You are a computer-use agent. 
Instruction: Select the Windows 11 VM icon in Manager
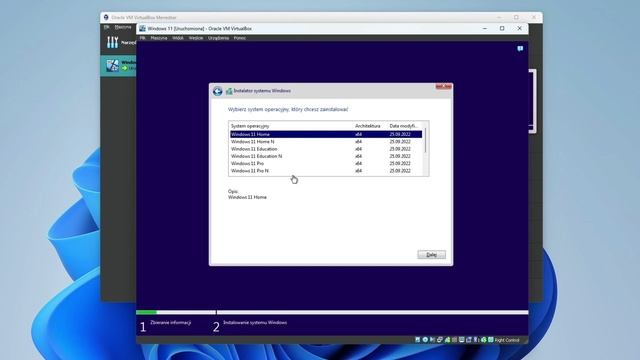pos(112,65)
